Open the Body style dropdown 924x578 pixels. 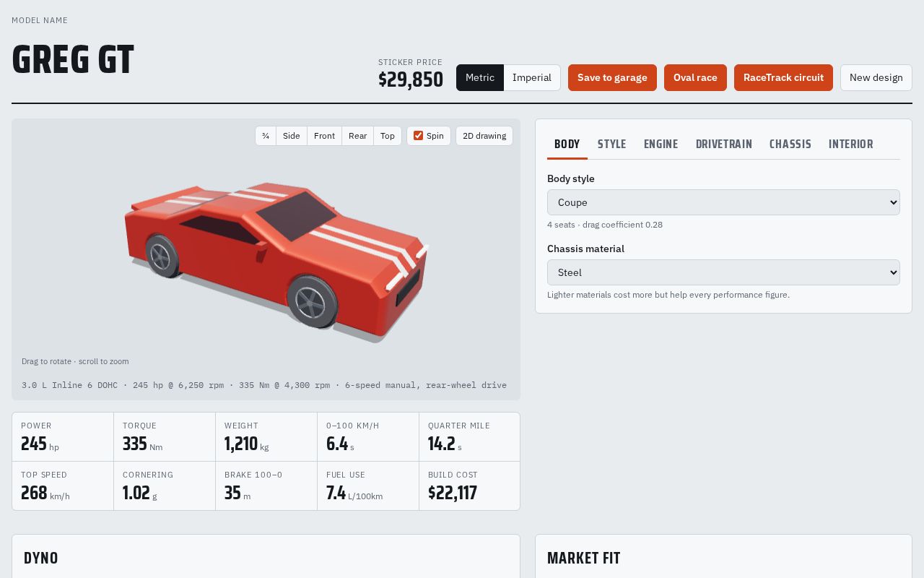pyautogui.click(x=723, y=202)
